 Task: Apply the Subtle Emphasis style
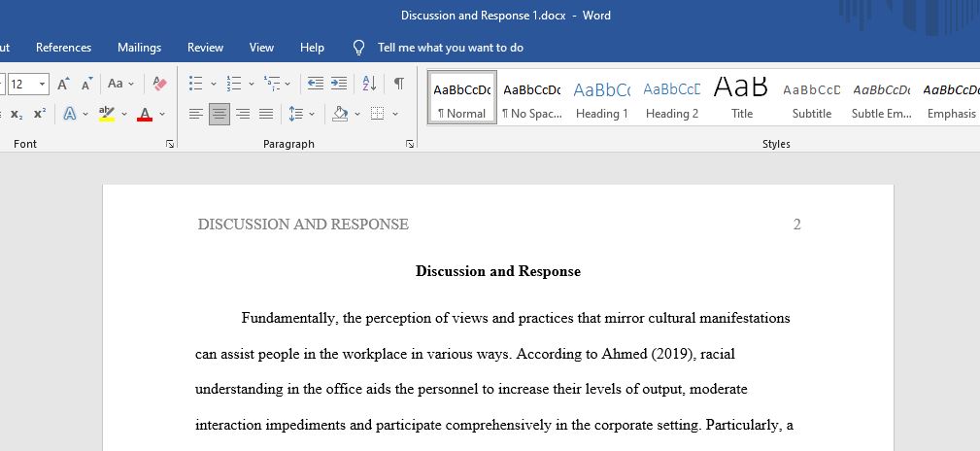pos(882,97)
